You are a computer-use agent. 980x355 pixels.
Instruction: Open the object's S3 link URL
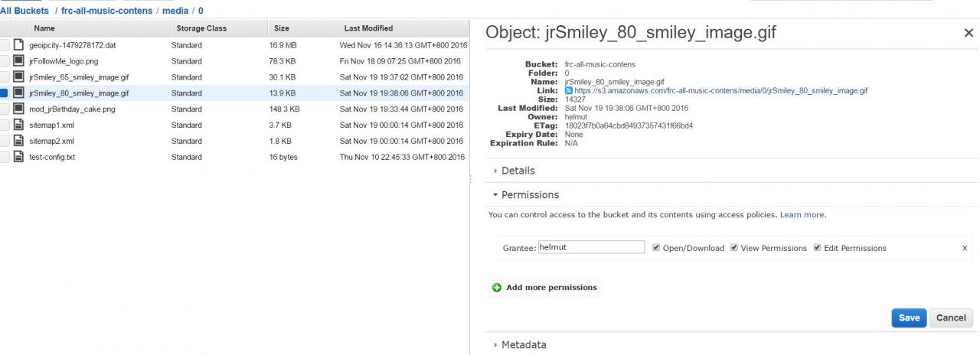[720, 90]
